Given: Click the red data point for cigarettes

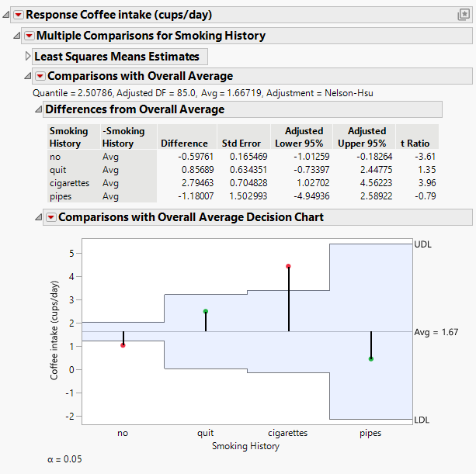Looking at the screenshot, I should 288,266.
